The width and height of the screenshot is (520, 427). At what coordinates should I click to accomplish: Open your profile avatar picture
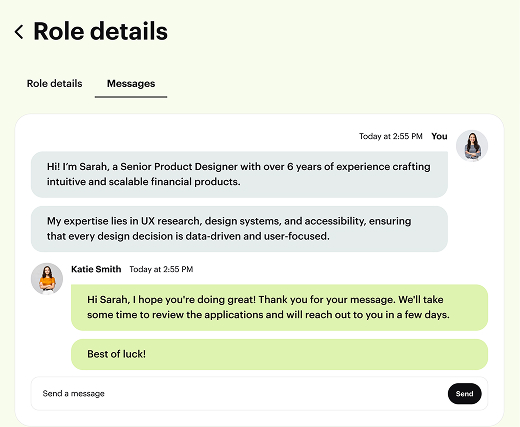tap(472, 146)
